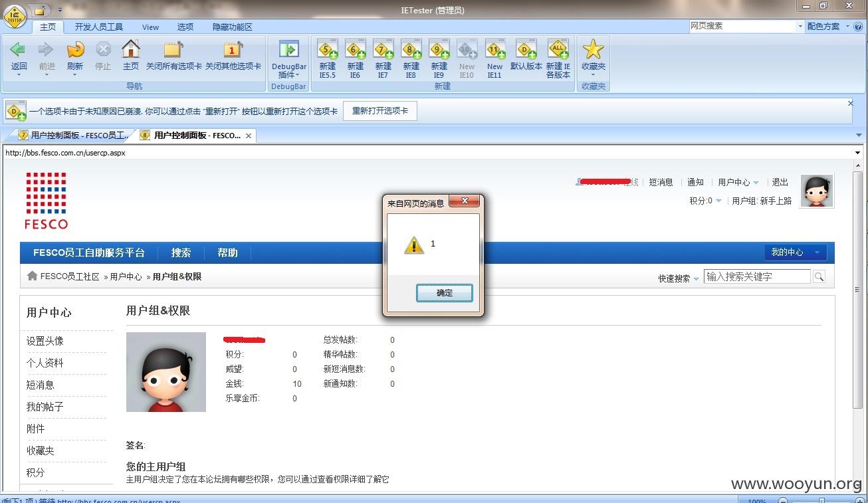
Task: Click the user avatar at top right
Action: click(x=817, y=191)
